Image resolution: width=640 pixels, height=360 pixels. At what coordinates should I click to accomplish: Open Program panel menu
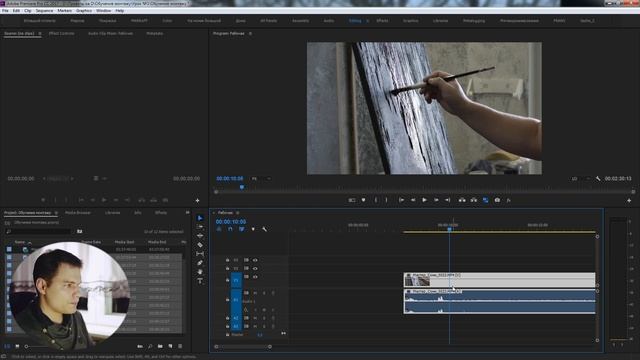tap(250, 33)
